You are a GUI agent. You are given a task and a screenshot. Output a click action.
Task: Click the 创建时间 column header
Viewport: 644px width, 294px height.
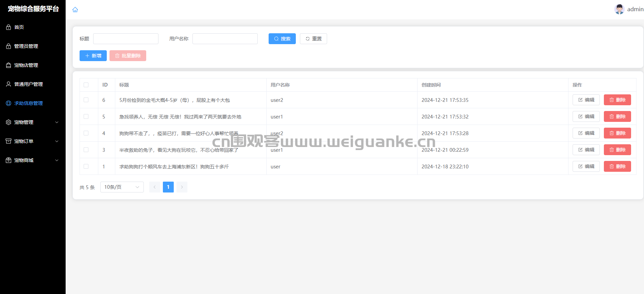(431, 85)
